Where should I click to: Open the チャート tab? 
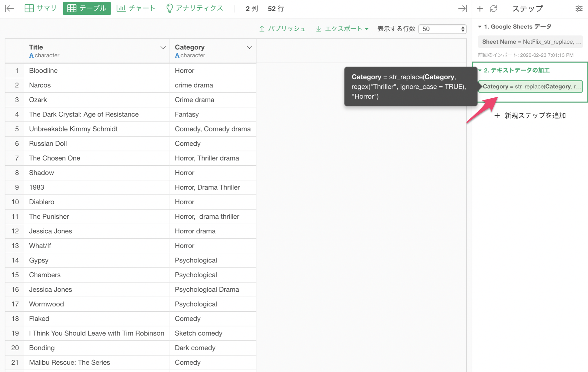[136, 8]
